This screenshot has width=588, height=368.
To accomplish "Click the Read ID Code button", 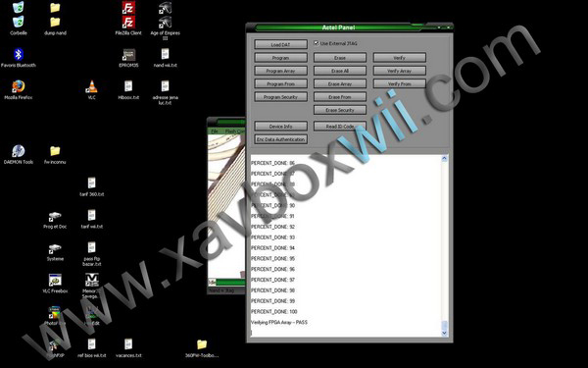I will coord(340,127).
